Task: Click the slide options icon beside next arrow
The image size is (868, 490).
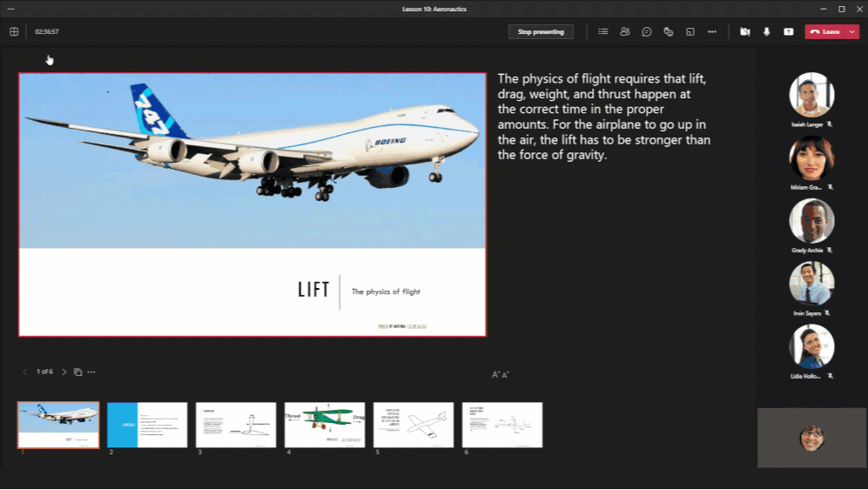Action: click(77, 372)
